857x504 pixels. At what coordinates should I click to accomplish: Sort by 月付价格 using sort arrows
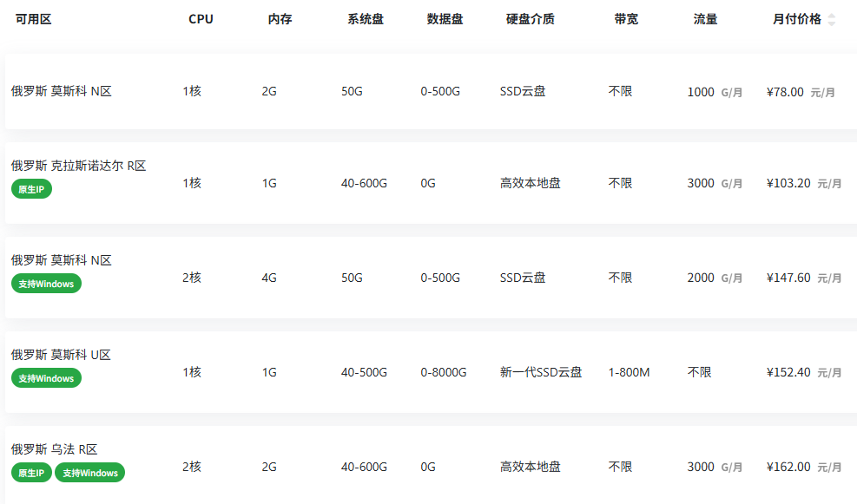(x=831, y=20)
